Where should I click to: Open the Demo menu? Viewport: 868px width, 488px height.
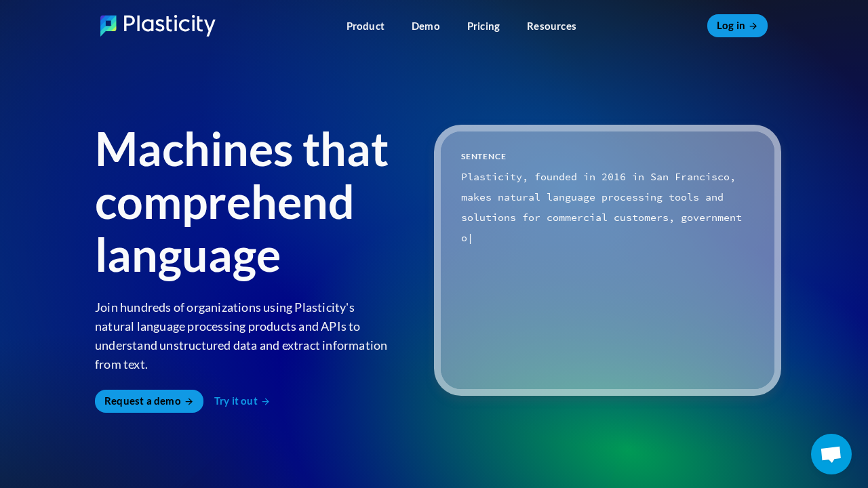pyautogui.click(x=425, y=26)
